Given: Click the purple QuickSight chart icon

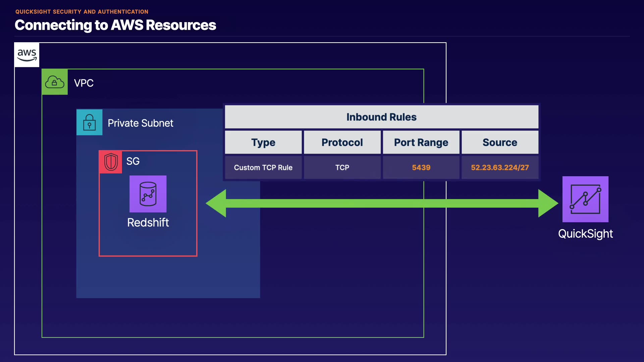Looking at the screenshot, I should click(x=585, y=199).
